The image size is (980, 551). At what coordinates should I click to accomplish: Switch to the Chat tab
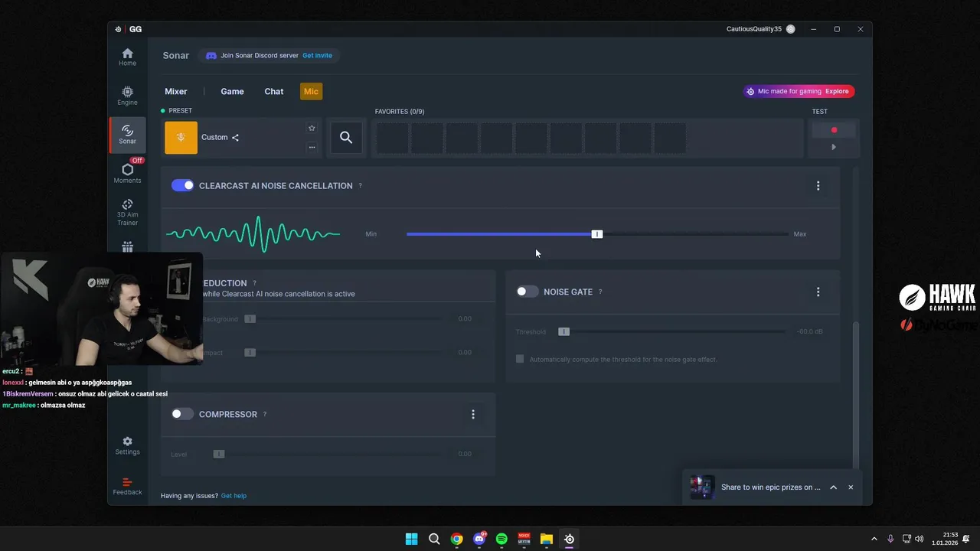coord(274,91)
